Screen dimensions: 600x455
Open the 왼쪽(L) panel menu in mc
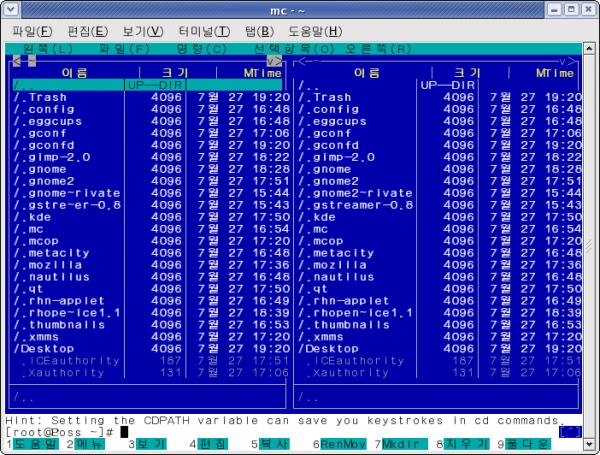click(x=48, y=49)
